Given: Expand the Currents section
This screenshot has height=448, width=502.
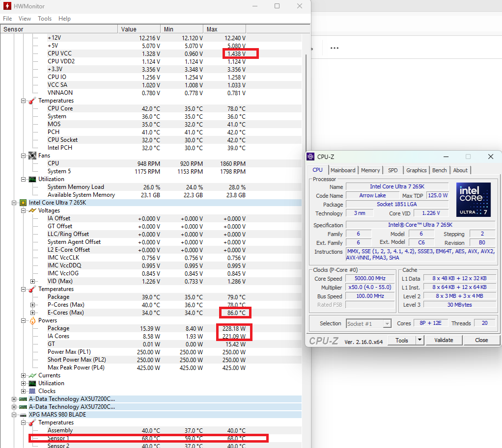Looking at the screenshot, I should click(x=24, y=376).
